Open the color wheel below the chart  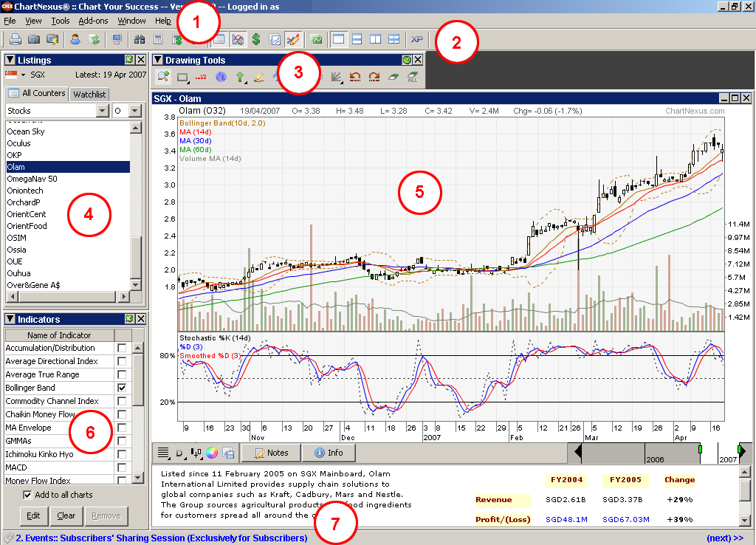[212, 453]
